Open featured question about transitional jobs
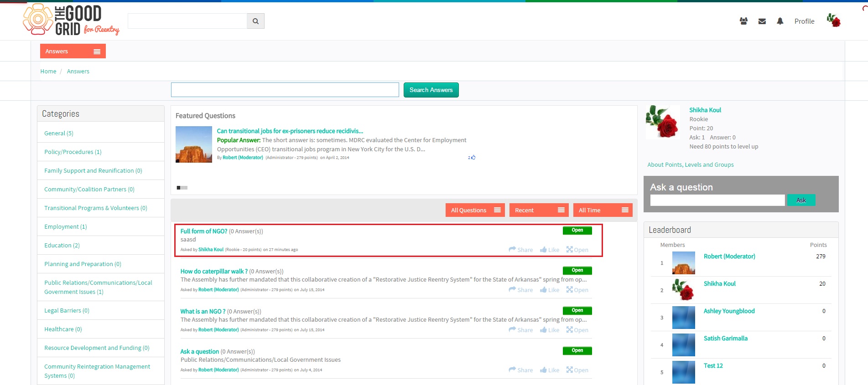 click(x=290, y=131)
